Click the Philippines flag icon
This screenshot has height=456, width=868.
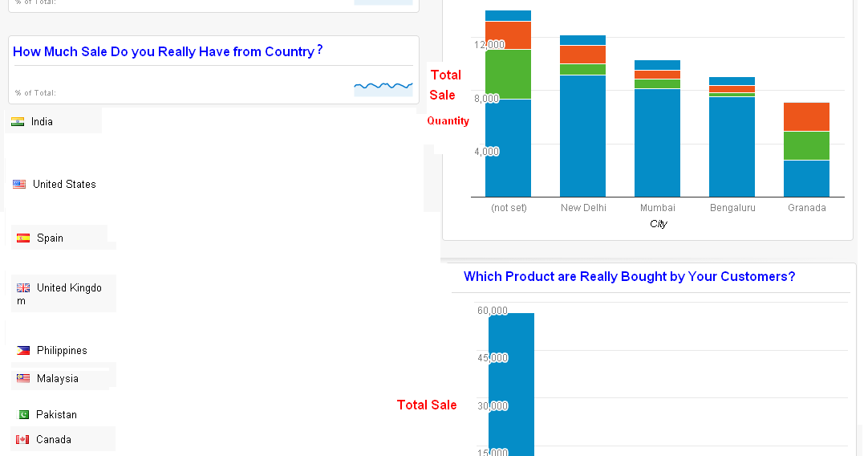coord(23,351)
